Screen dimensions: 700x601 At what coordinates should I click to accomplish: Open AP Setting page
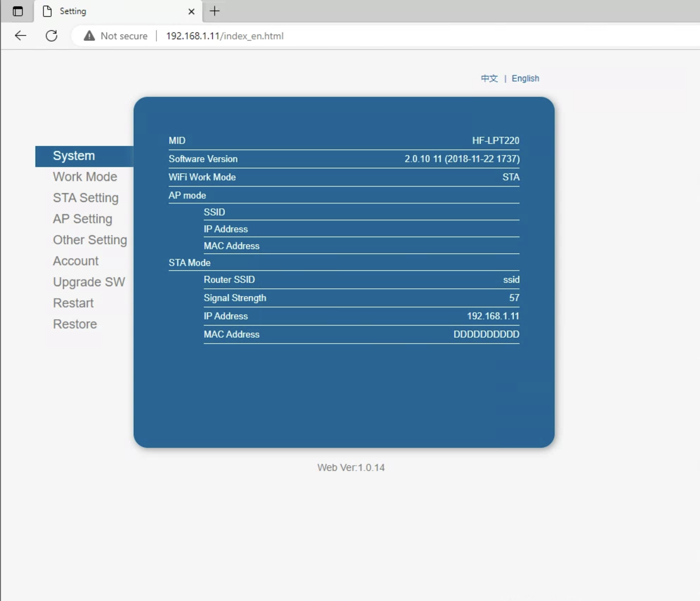pyautogui.click(x=83, y=219)
